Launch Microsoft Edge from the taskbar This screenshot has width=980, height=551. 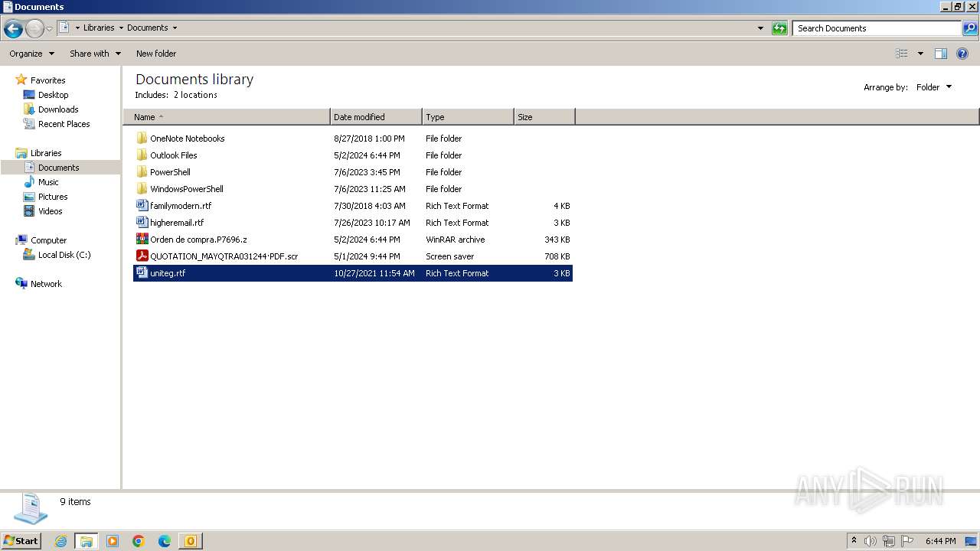click(165, 541)
